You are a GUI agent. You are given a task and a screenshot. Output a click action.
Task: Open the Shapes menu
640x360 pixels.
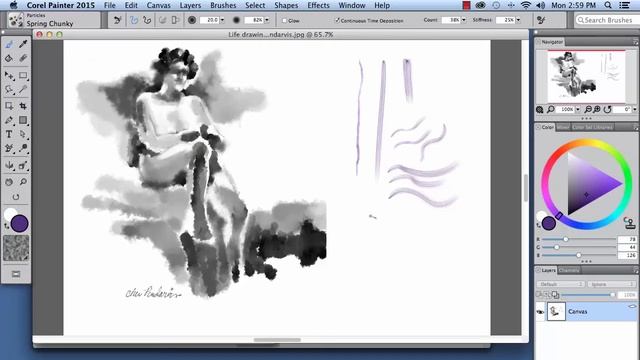pyautogui.click(x=286, y=5)
